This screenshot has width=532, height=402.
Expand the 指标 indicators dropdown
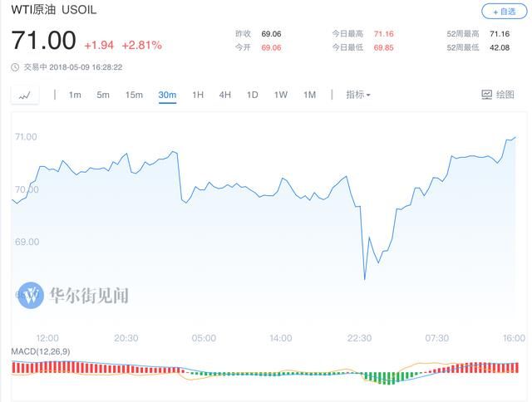[358, 95]
